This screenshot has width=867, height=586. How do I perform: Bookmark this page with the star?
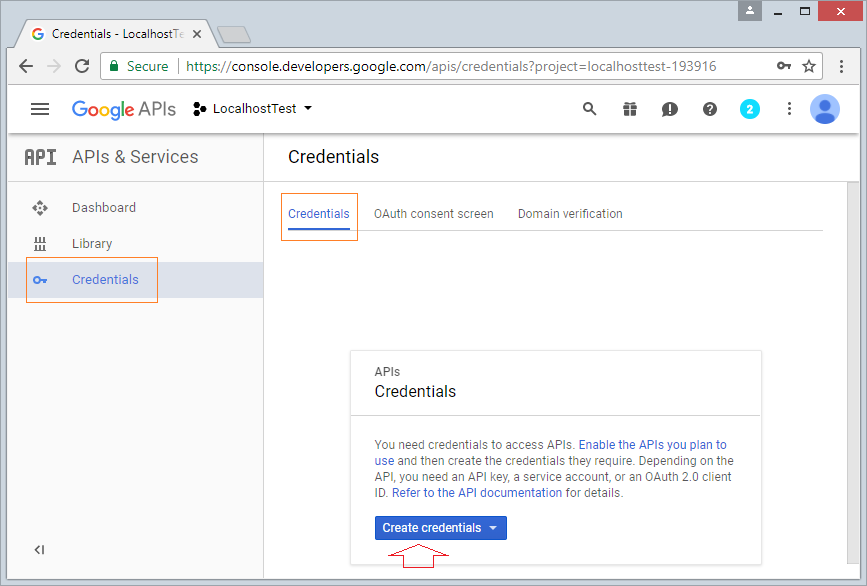click(x=809, y=66)
